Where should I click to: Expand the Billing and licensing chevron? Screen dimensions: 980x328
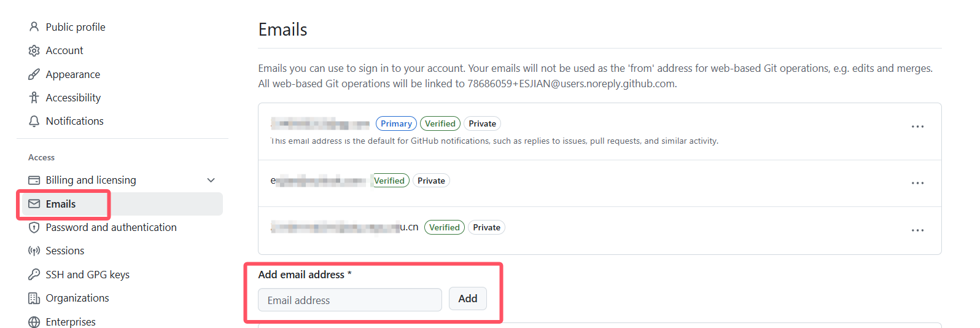click(211, 180)
